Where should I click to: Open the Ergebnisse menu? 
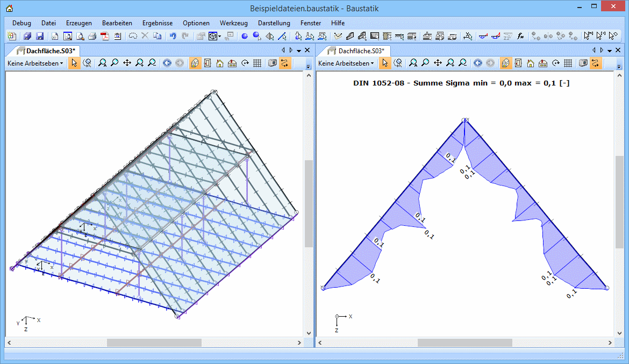point(158,23)
